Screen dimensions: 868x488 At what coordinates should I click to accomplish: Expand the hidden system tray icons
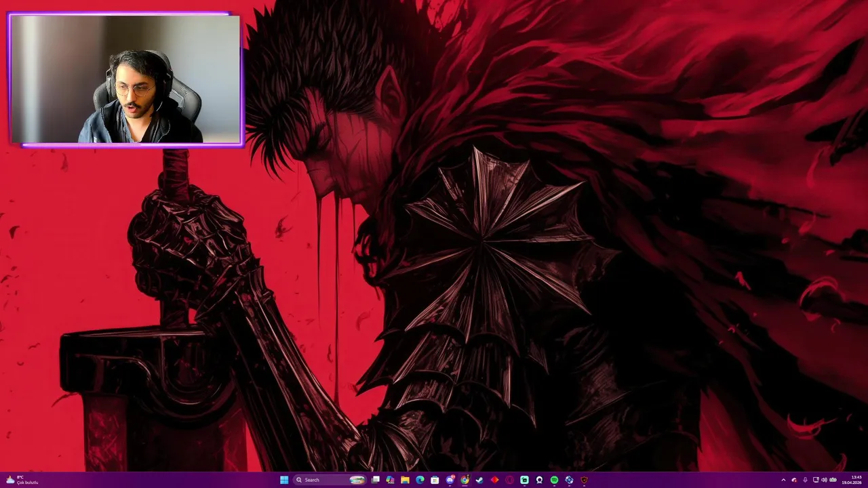click(x=784, y=480)
